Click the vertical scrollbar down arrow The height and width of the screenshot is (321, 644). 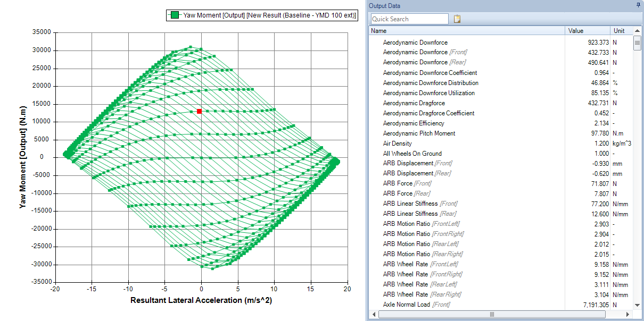coord(638,305)
